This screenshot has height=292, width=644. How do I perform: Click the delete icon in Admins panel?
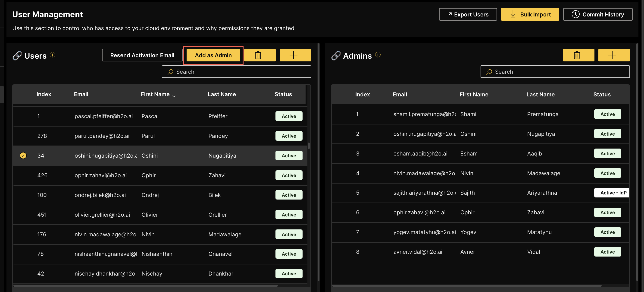[578, 55]
